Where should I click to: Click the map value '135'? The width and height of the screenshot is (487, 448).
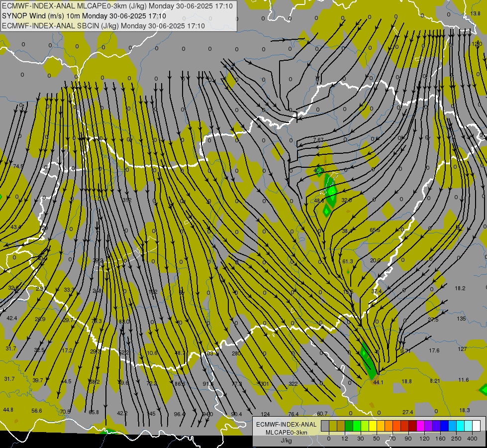click(461, 319)
